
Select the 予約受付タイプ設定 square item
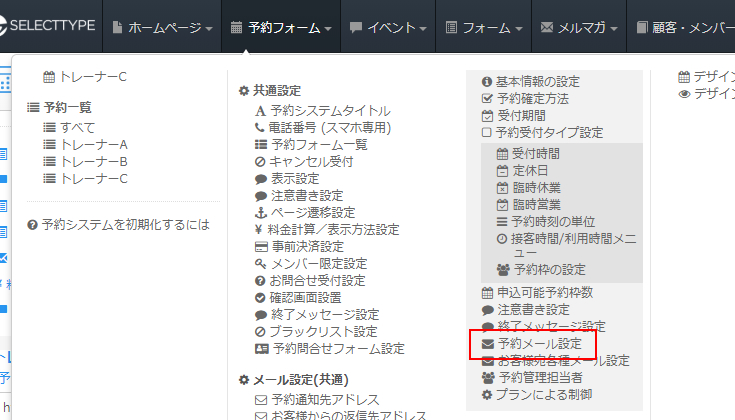(x=549, y=132)
